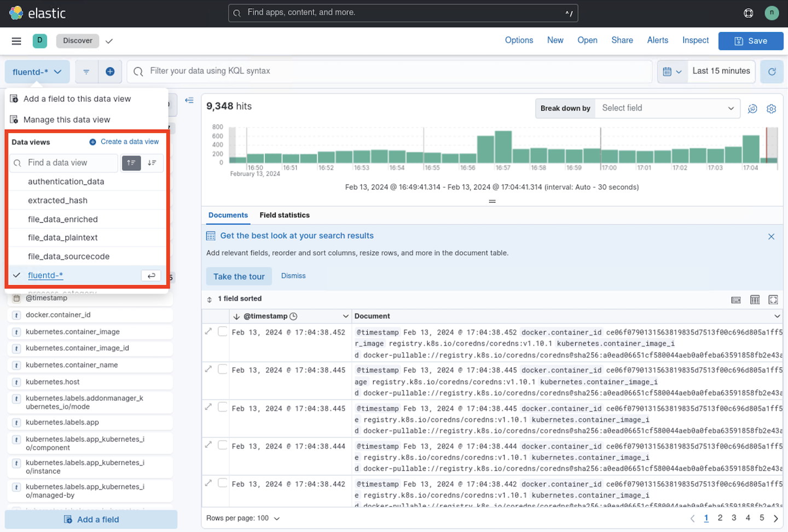Image resolution: width=788 pixels, height=532 pixels.
Task: Open the columns display grid icon
Action: pyautogui.click(x=755, y=300)
